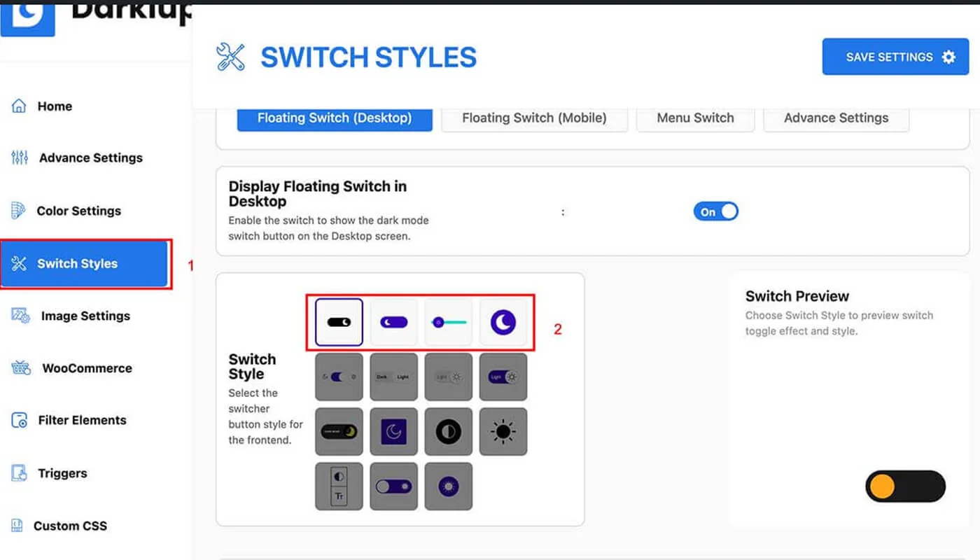980x560 pixels.
Task: Click the Image Settings icon
Action: (x=20, y=316)
